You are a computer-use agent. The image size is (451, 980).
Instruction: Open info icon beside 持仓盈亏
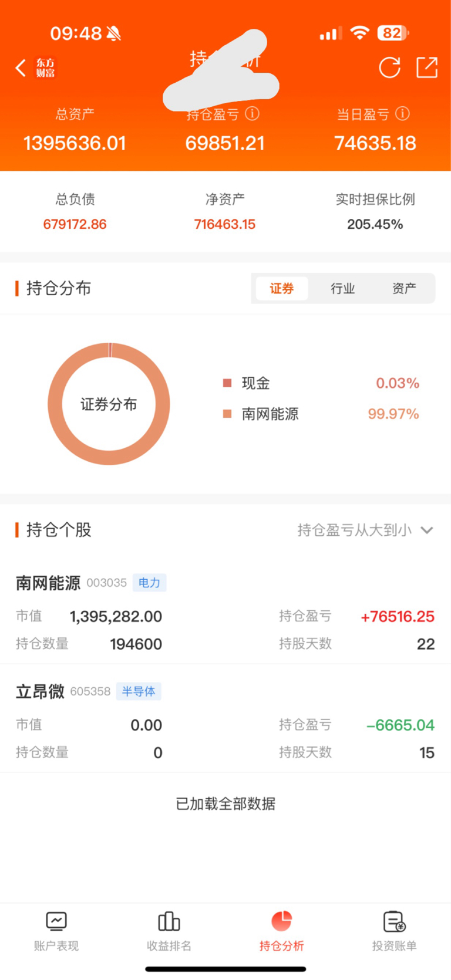point(252,113)
